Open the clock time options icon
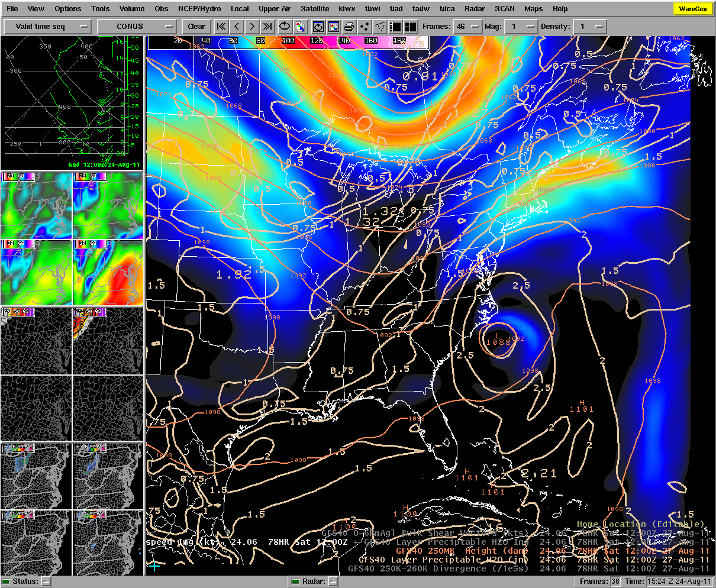Screen dimensions: 716x588 pyautogui.click(x=318, y=27)
